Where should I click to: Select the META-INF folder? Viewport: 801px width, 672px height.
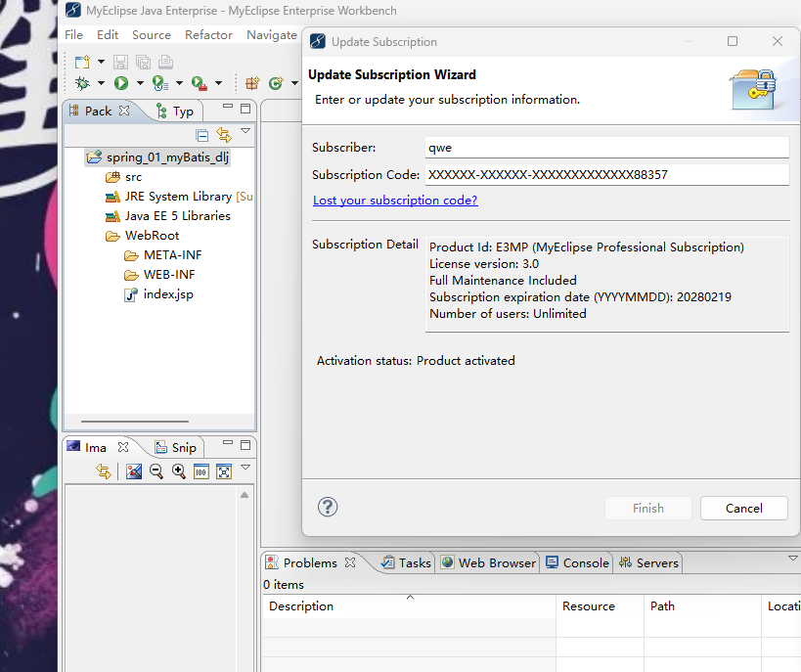pos(163,255)
